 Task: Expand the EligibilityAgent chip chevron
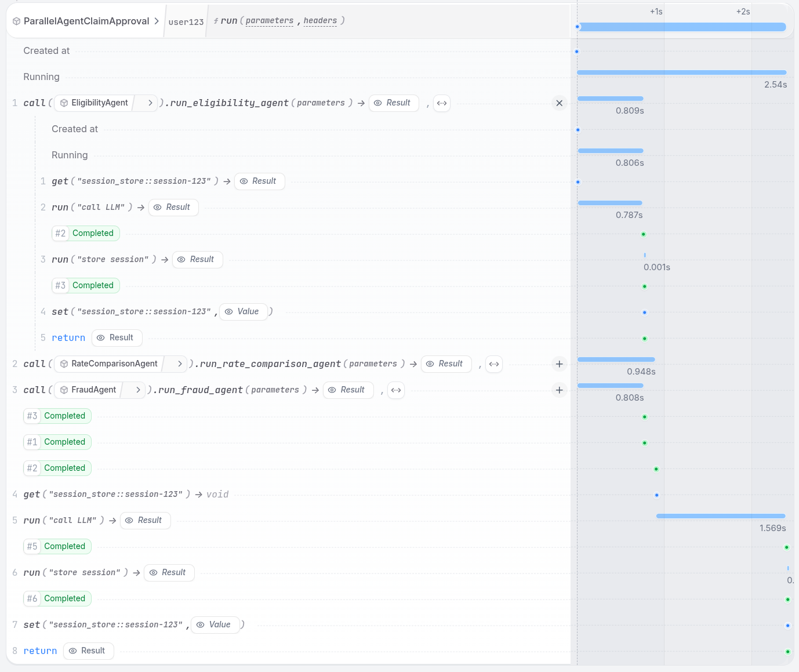coord(150,103)
